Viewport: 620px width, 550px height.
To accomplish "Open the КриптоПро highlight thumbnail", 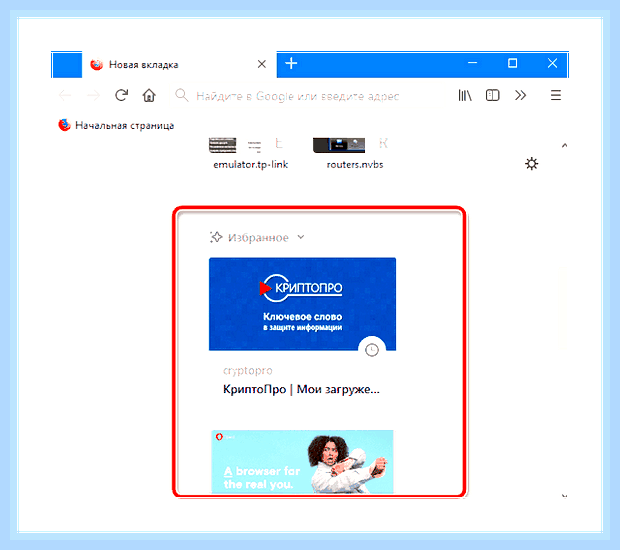I will point(302,304).
